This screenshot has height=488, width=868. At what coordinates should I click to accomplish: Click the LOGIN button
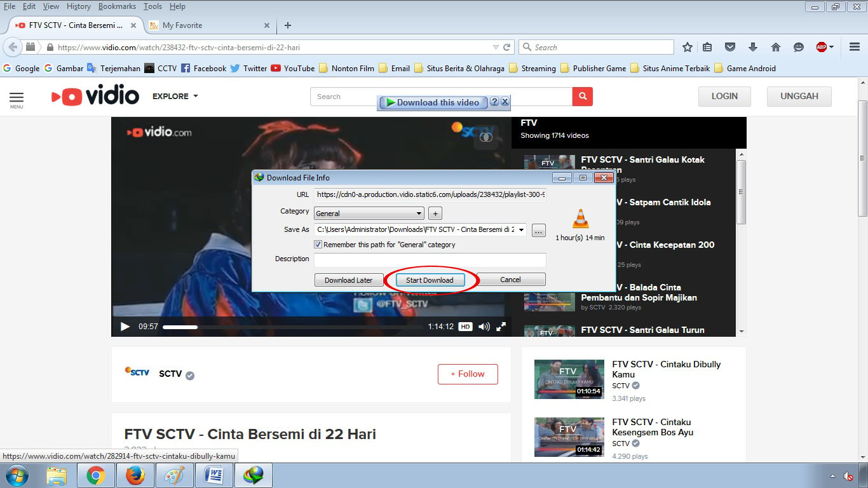point(724,97)
